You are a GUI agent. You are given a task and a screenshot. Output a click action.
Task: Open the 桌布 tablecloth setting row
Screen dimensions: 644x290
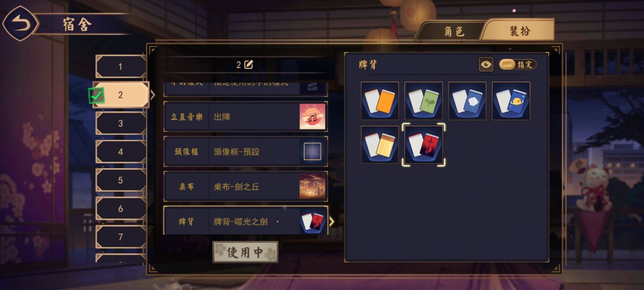tap(246, 187)
